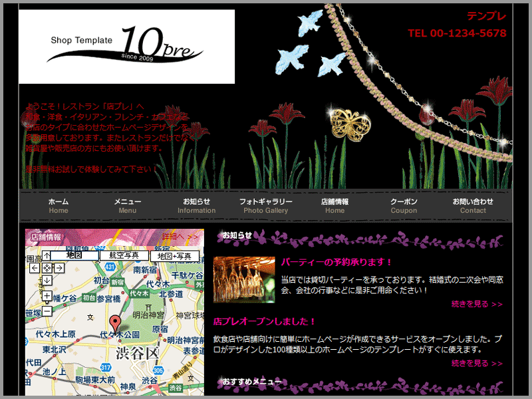532x399 pixels.
Task: Pan the map up with the arrow
Action: [x=47, y=256]
